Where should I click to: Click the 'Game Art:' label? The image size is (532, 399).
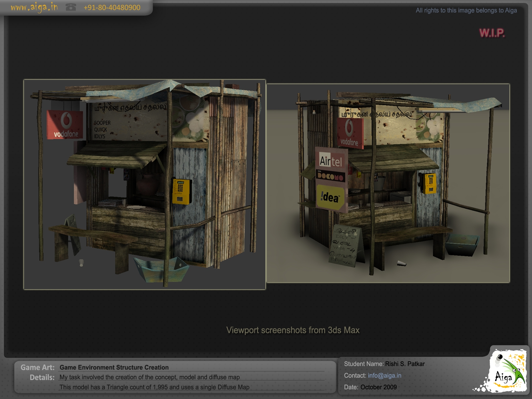[38, 367]
